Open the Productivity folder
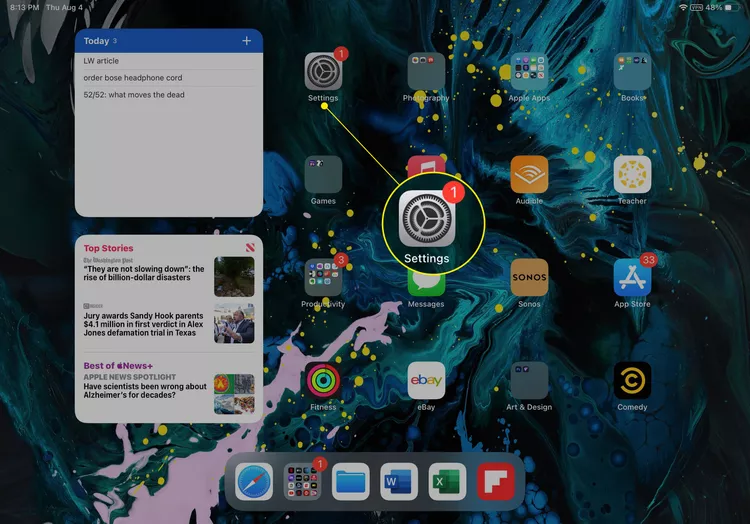This screenshot has height=524, width=750. click(323, 277)
